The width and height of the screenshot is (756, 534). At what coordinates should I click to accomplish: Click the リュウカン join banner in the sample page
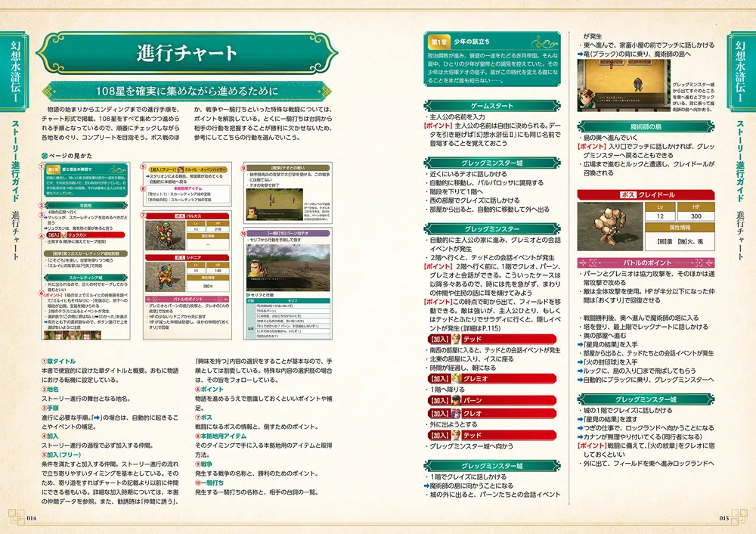[85, 235]
